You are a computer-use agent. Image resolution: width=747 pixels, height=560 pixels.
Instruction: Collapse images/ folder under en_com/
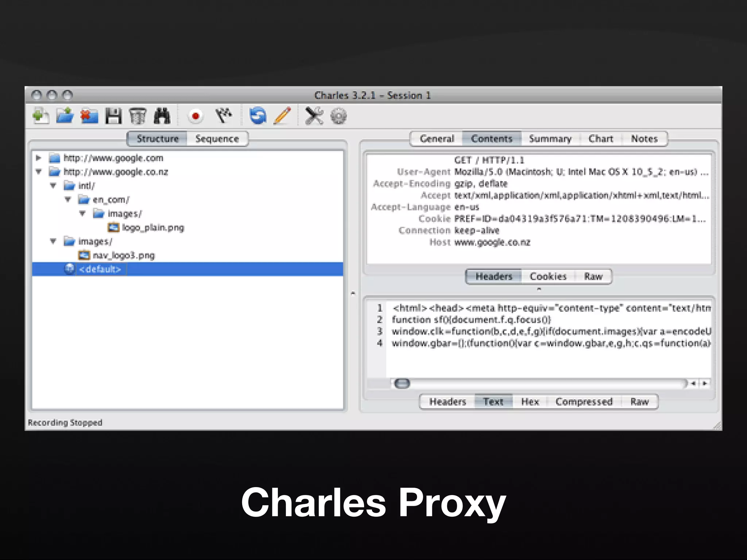82,213
